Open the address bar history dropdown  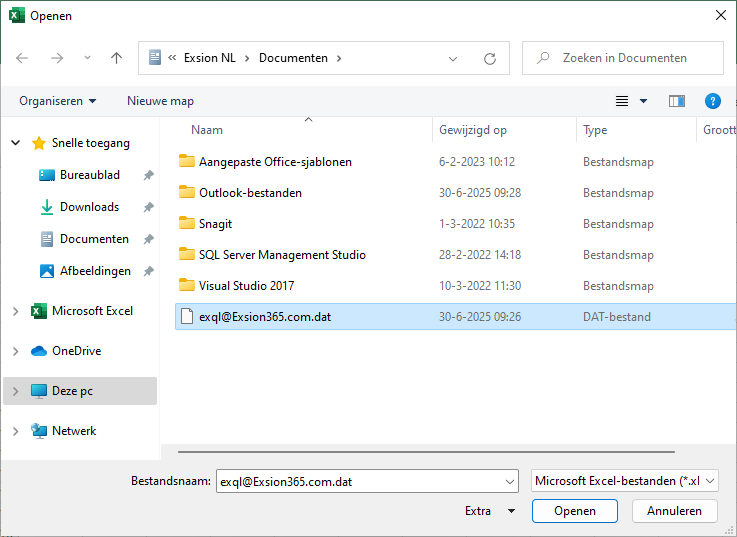[453, 59]
